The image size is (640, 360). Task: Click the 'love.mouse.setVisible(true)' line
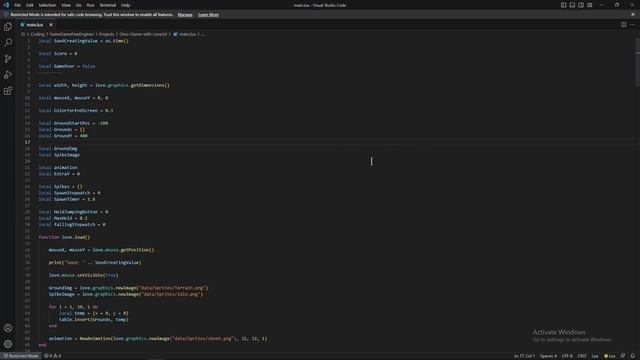coord(83,275)
